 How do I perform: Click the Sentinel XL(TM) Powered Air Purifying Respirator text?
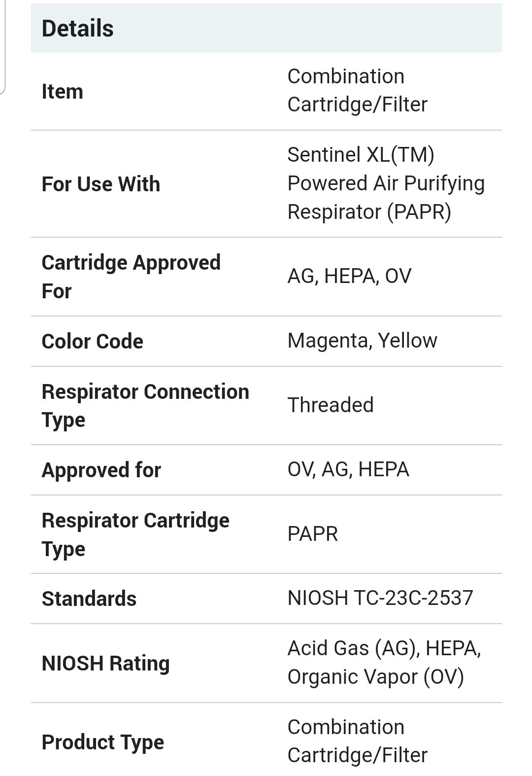(386, 183)
